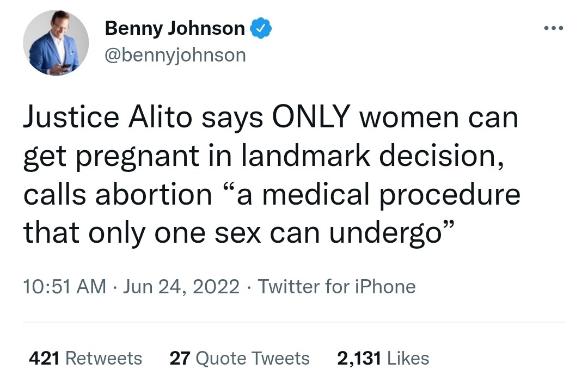Open the Twitter for iPhone source link
588x388 pixels.
(x=336, y=286)
